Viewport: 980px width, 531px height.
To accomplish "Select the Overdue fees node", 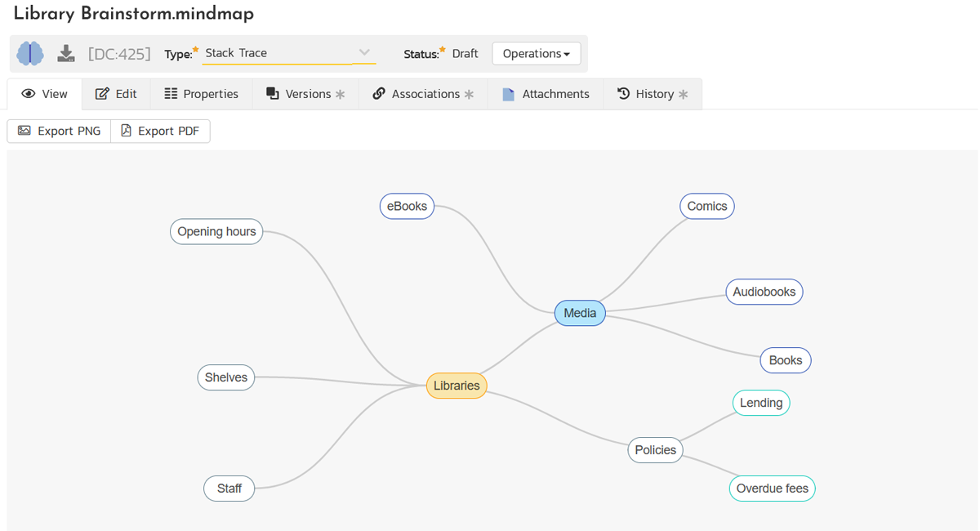I will coord(772,489).
